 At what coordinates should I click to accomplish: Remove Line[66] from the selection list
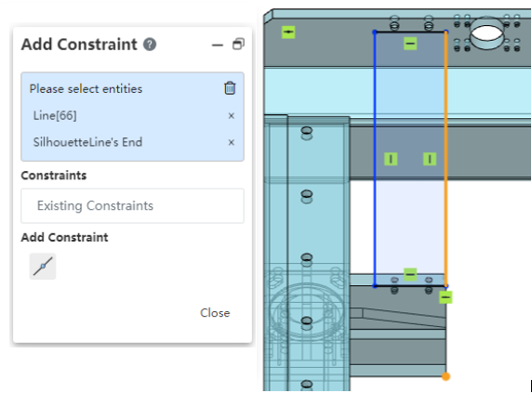pos(231,116)
